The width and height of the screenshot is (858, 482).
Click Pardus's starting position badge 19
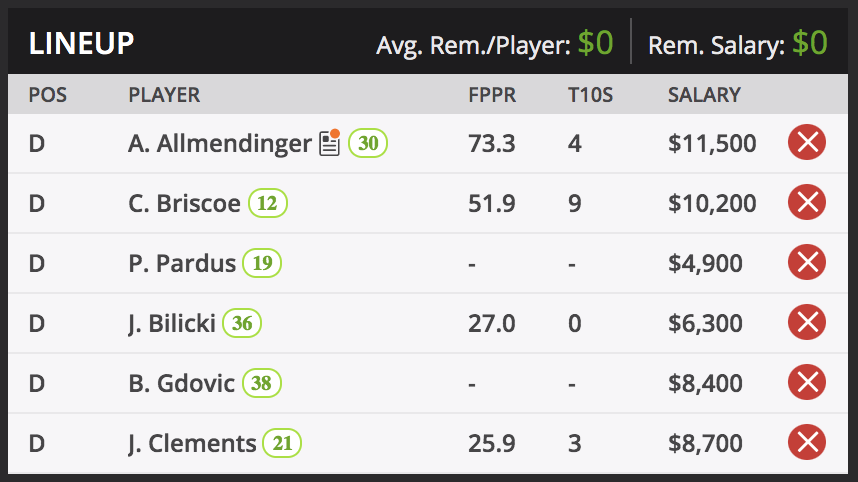[x=262, y=264]
